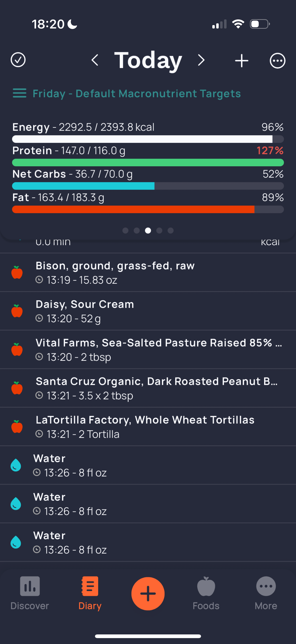
Task: Tap apple icon beside LaTortilla Factory Tortillas
Action: coord(17,426)
